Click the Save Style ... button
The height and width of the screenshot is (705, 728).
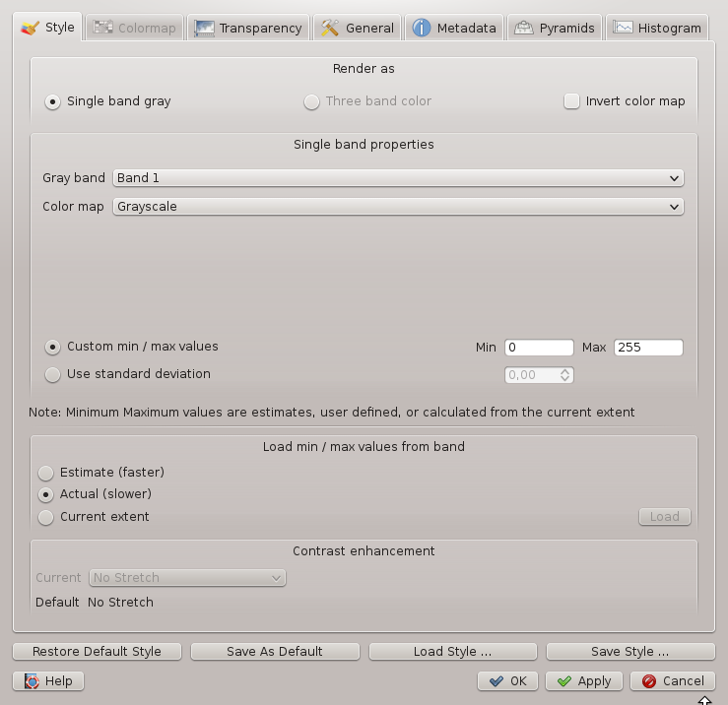pos(629,652)
